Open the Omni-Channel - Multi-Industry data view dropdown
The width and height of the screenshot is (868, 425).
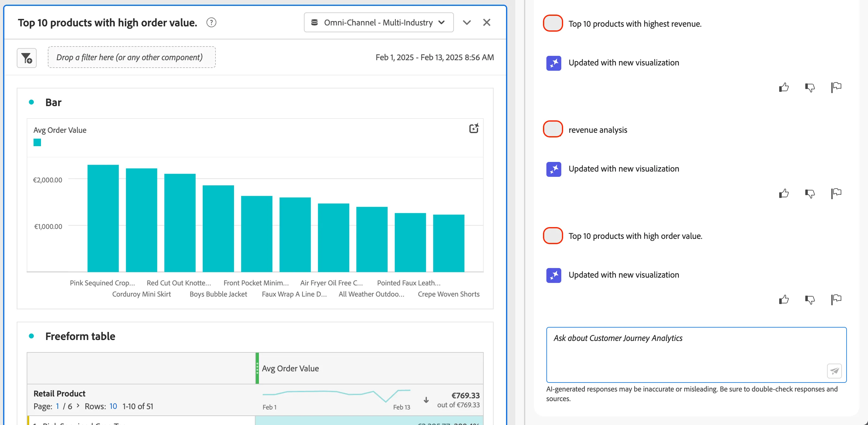pyautogui.click(x=378, y=23)
